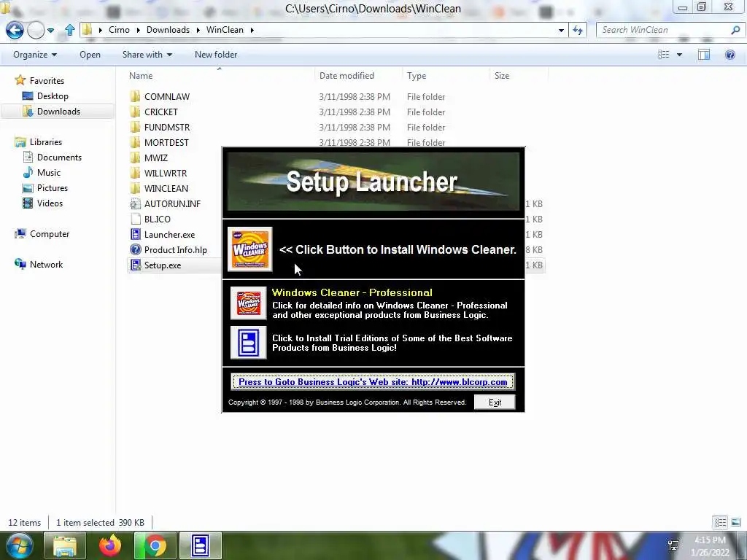Change your view icon in toolbar
Image resolution: width=747 pixels, height=560 pixels.
tap(664, 55)
